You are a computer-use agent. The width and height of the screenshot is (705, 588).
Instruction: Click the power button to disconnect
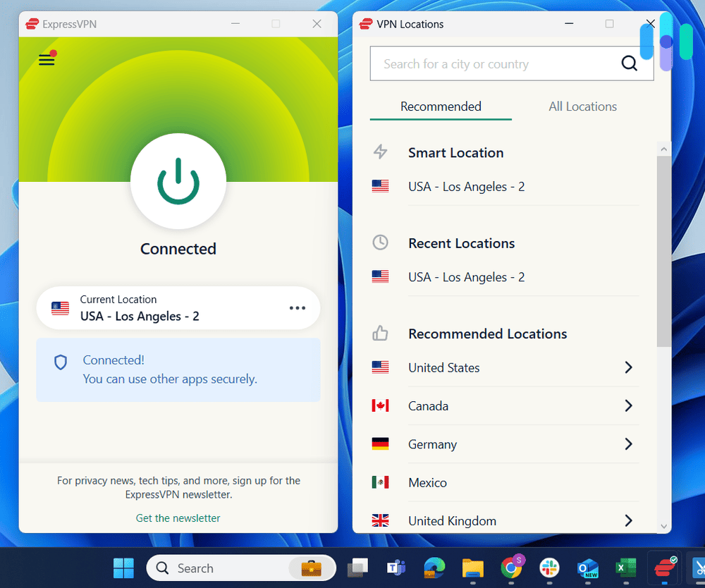pos(178,181)
